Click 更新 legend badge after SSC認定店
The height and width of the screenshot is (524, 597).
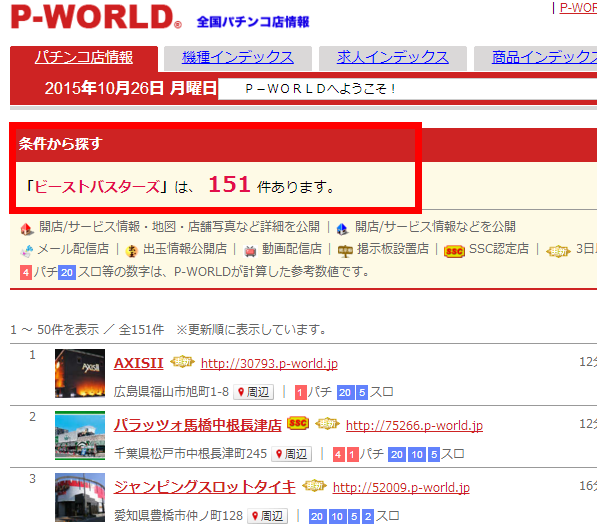(558, 251)
